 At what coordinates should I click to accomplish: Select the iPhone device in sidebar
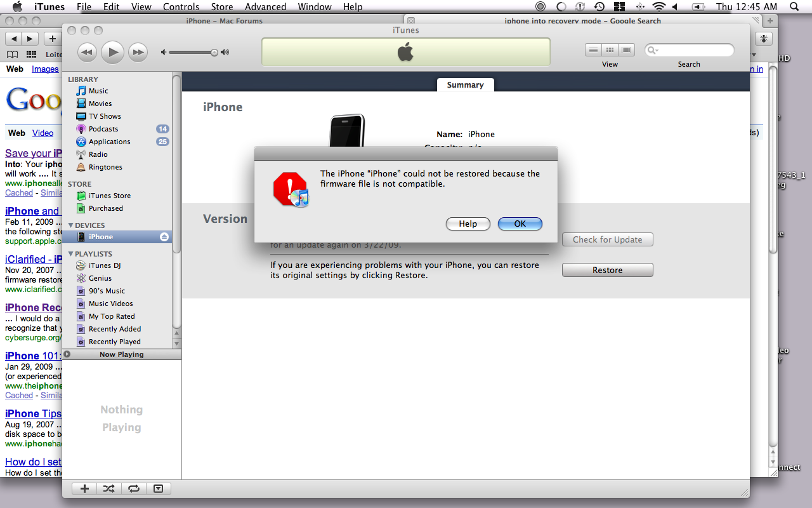pyautogui.click(x=117, y=237)
